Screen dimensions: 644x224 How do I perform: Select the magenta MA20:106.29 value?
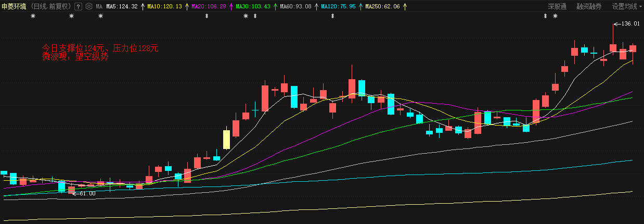(209, 7)
